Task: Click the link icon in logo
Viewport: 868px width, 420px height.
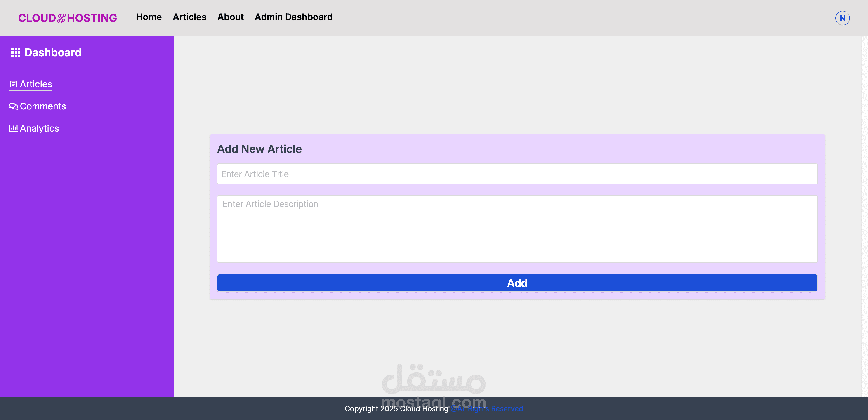Action: 61,18
